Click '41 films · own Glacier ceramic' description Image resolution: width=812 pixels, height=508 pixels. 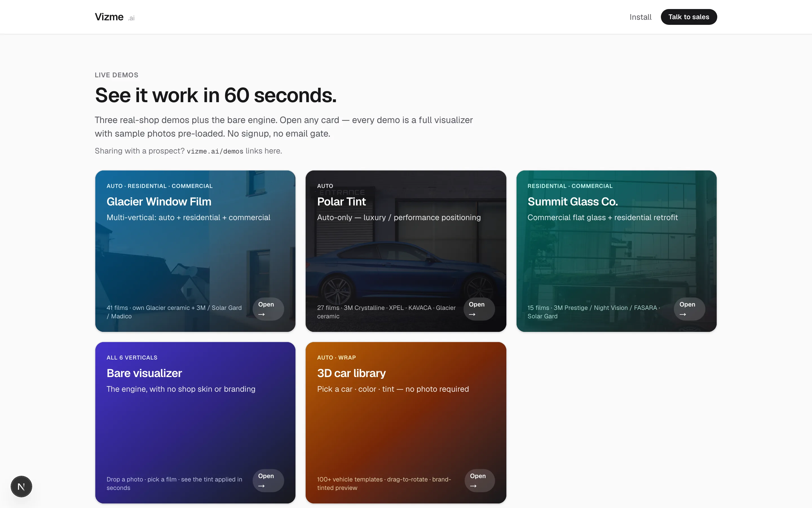tap(174, 312)
